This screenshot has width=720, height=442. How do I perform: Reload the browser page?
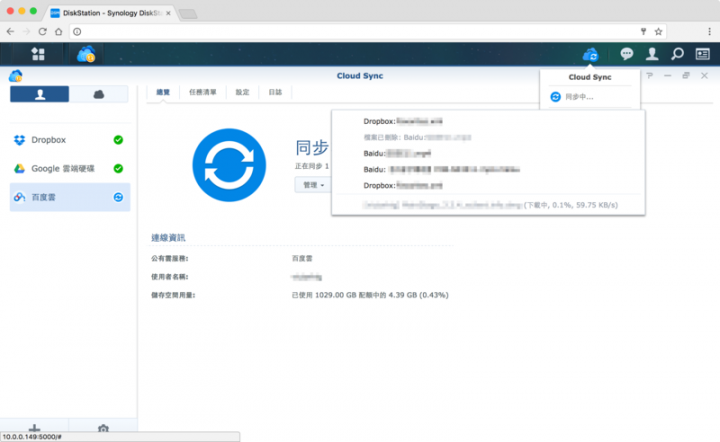point(42,32)
